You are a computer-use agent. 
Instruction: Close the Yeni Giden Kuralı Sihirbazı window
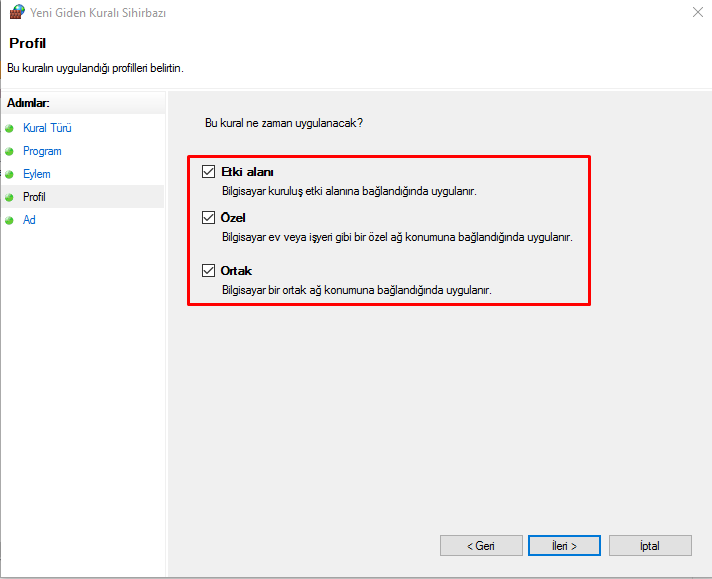[694, 14]
